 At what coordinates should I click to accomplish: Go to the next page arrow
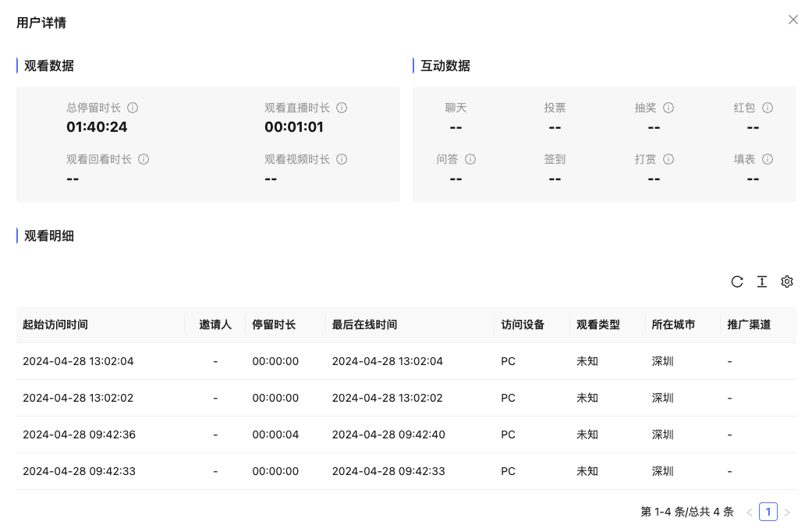[x=787, y=512]
